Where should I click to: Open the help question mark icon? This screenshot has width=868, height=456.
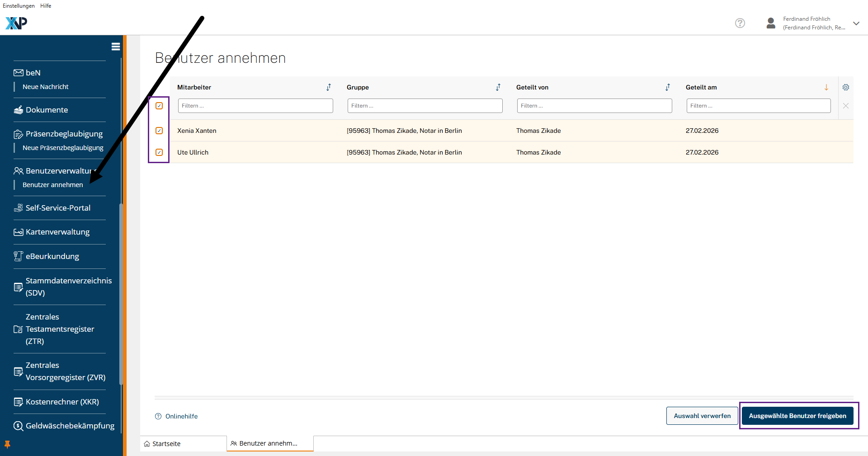click(x=740, y=23)
